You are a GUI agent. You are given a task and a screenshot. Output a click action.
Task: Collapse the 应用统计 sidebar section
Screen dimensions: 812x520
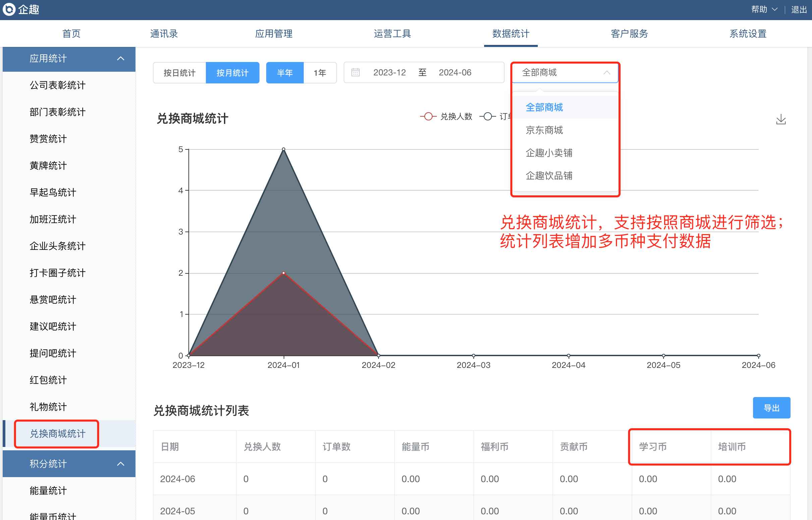click(121, 59)
